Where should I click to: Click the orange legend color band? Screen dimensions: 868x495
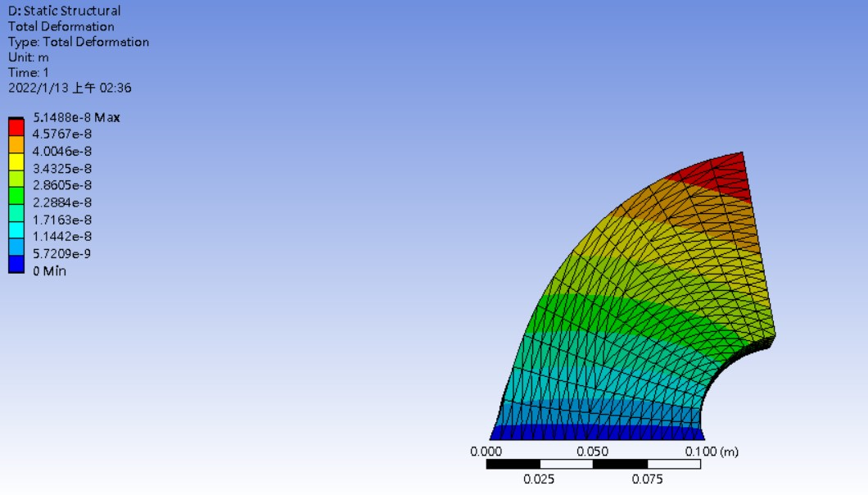coord(16,145)
